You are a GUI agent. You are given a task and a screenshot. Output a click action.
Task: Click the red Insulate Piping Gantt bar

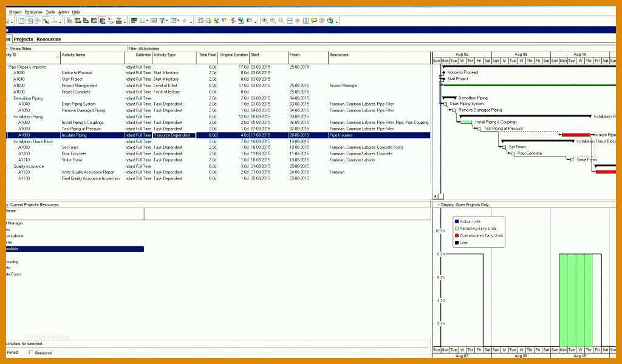click(576, 135)
